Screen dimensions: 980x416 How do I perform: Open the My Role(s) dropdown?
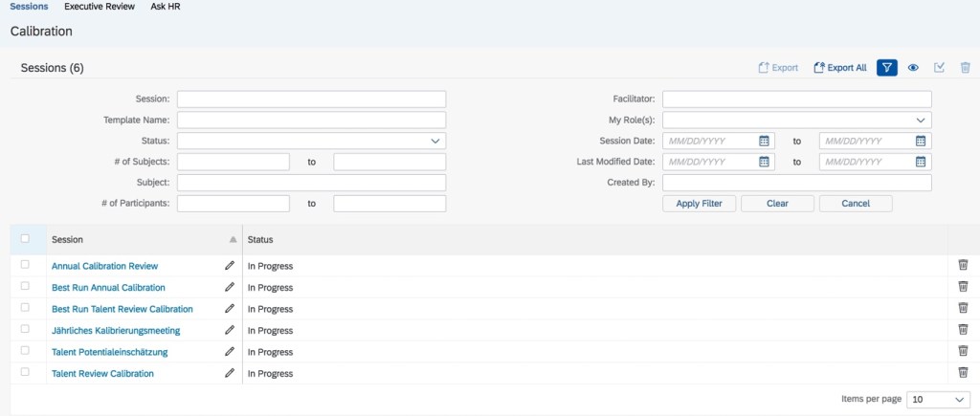920,120
